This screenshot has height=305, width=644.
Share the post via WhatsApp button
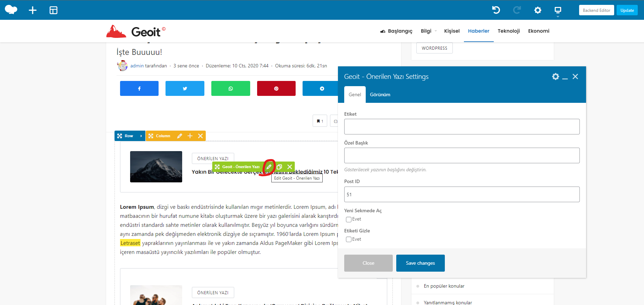(x=231, y=89)
